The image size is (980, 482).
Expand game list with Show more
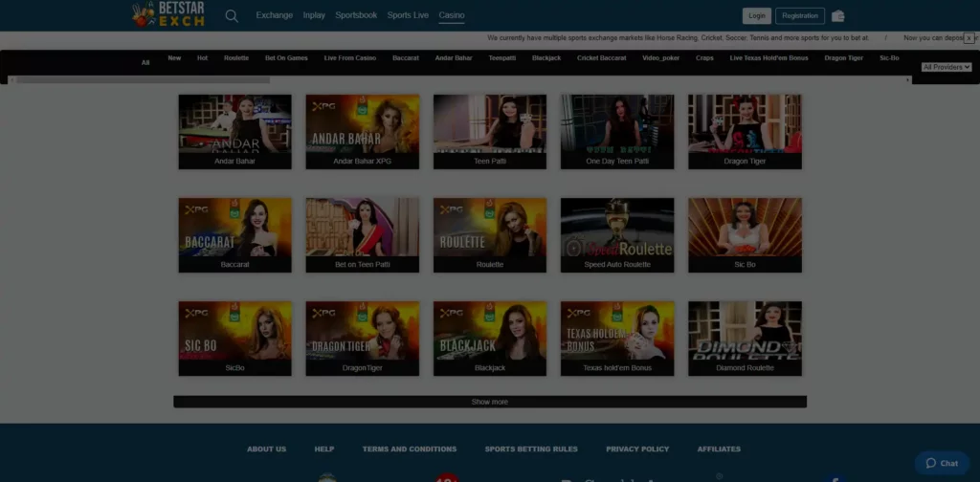490,402
